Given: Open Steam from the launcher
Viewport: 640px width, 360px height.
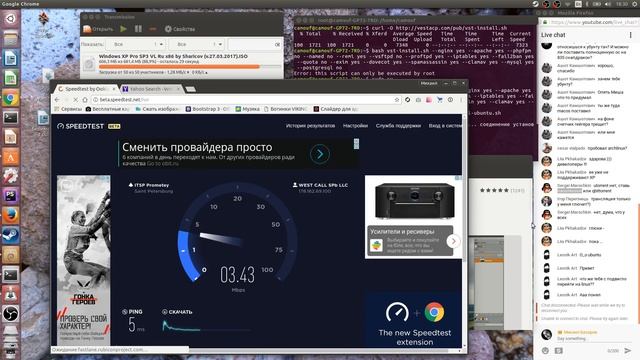Looking at the screenshot, I should [x=10, y=235].
